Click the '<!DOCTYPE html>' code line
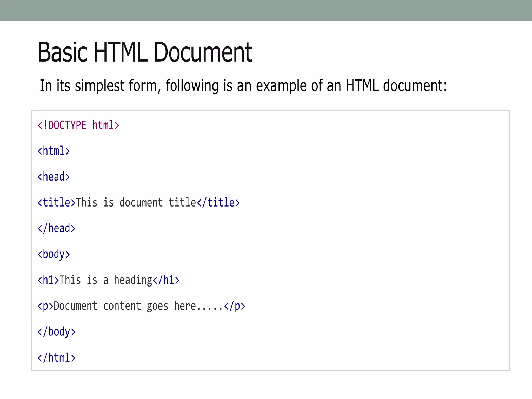Viewport: 532px width, 399px height. (x=78, y=125)
